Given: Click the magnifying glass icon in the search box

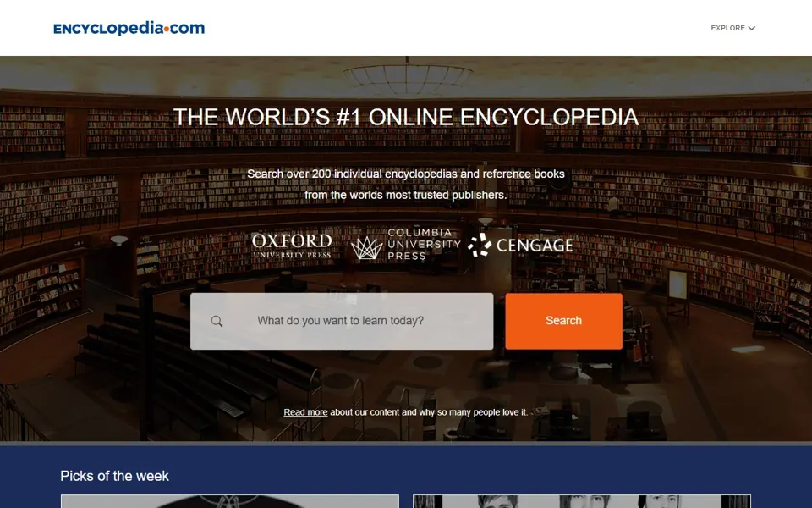Looking at the screenshot, I should tap(217, 322).
